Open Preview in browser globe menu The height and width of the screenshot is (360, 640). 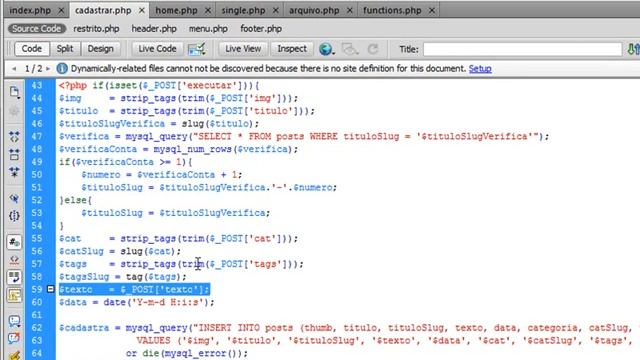click(x=327, y=49)
